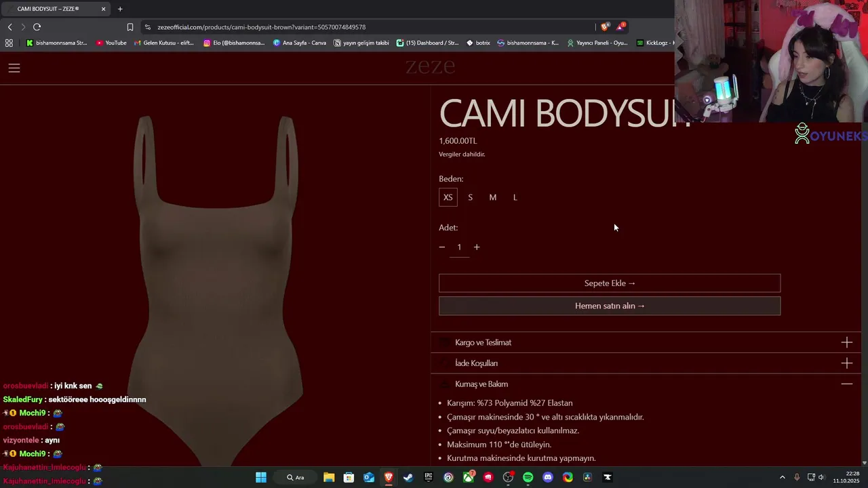Open File Explorer from the taskbar

tap(329, 477)
